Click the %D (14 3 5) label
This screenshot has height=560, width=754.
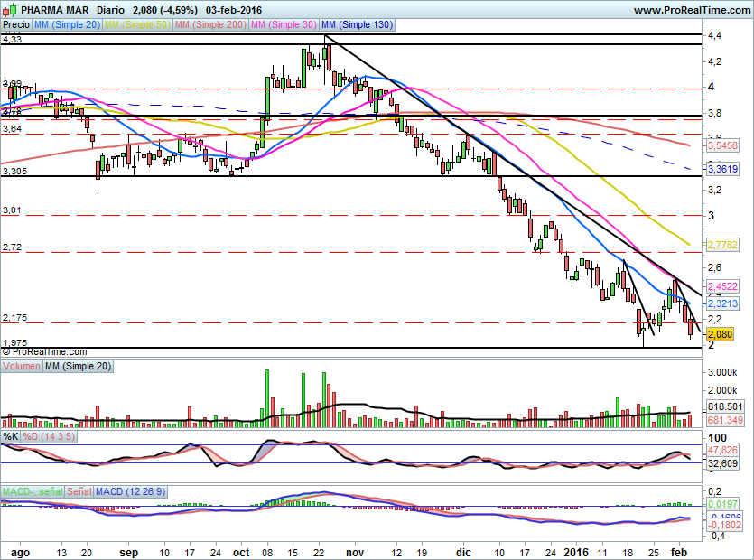[x=50, y=438]
